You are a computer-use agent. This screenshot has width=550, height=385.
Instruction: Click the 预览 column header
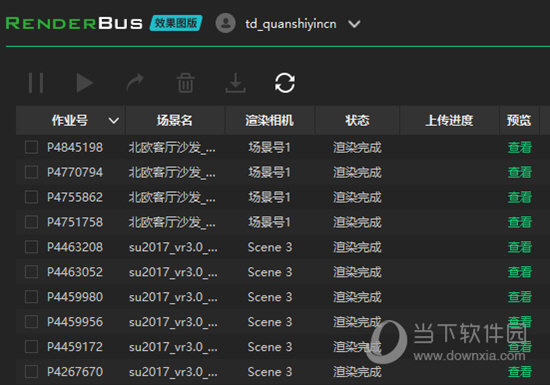(x=519, y=120)
